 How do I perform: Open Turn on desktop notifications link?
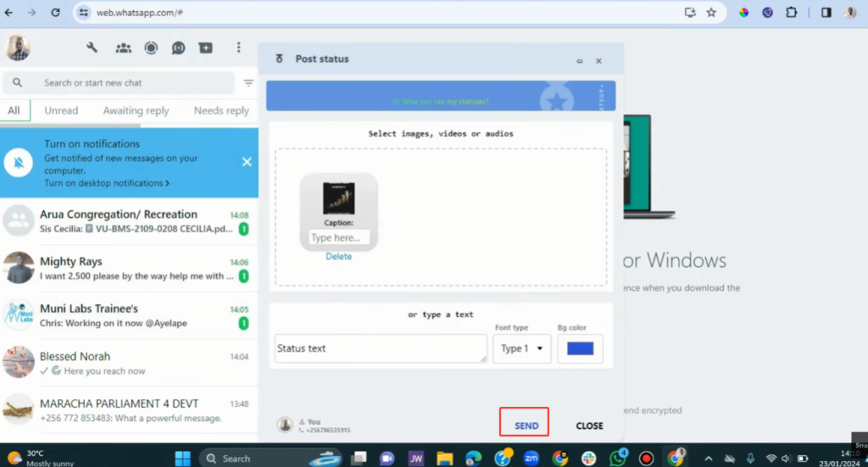pyautogui.click(x=106, y=183)
